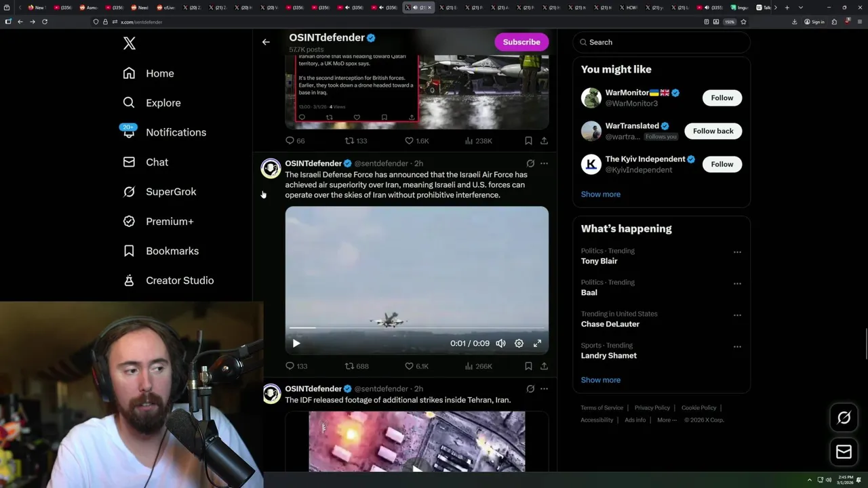Play the jet takeoff video

pos(296,344)
